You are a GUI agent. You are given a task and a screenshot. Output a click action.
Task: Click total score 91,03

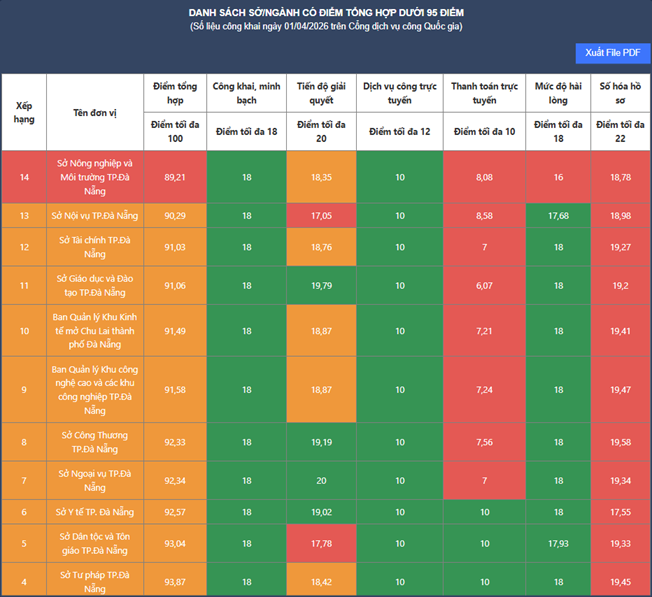pos(175,247)
